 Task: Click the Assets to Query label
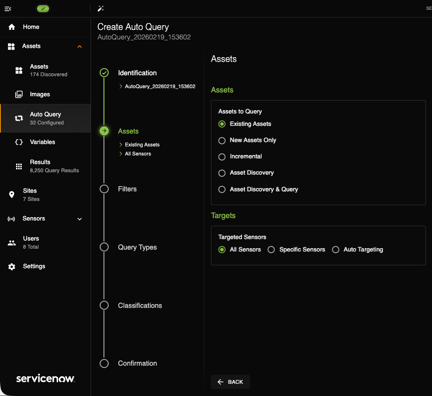pyautogui.click(x=240, y=111)
